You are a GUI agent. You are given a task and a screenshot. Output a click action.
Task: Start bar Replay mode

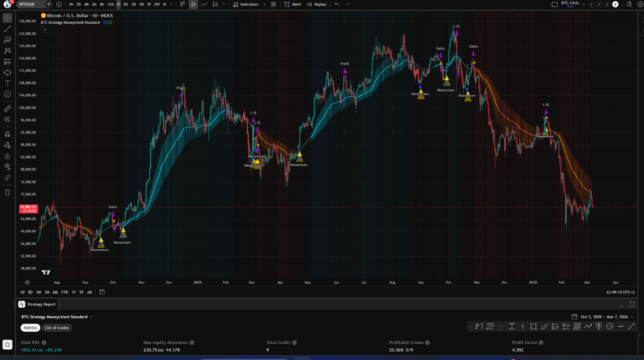tap(317, 4)
